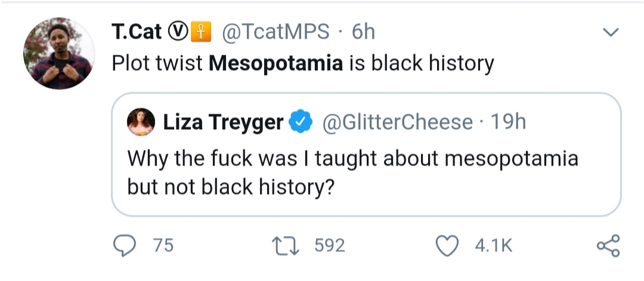Screen dimensions: 644x281
Task: Click the blue verified badge icon
Action: point(301,122)
